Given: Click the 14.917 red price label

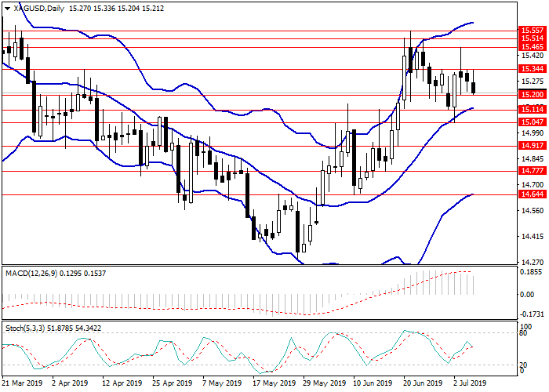Looking at the screenshot, I should click(533, 146).
